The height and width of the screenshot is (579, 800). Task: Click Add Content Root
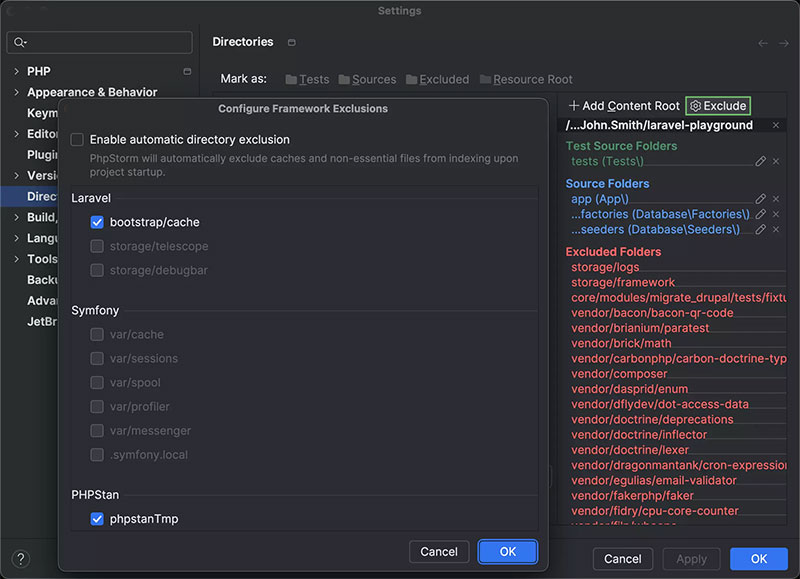point(624,105)
